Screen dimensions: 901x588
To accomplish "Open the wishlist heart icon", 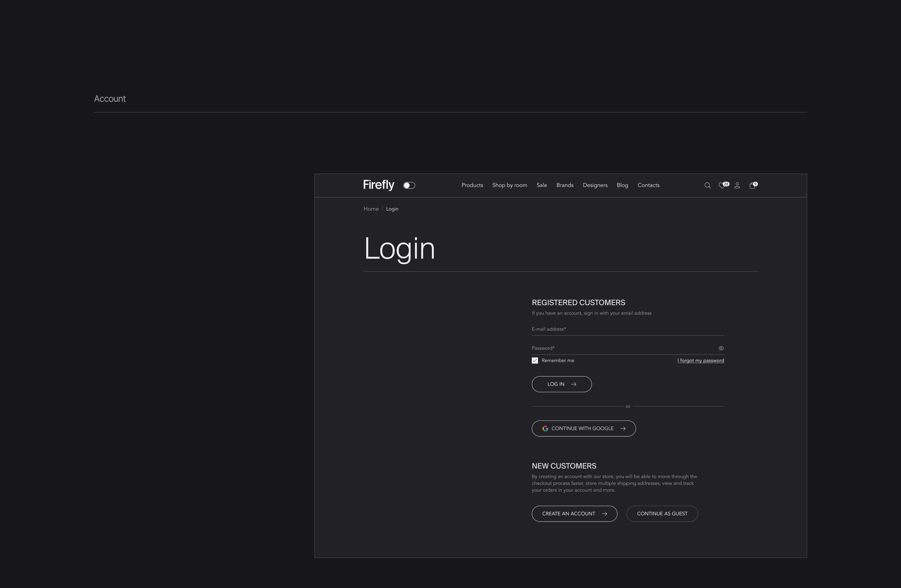I will [722, 185].
